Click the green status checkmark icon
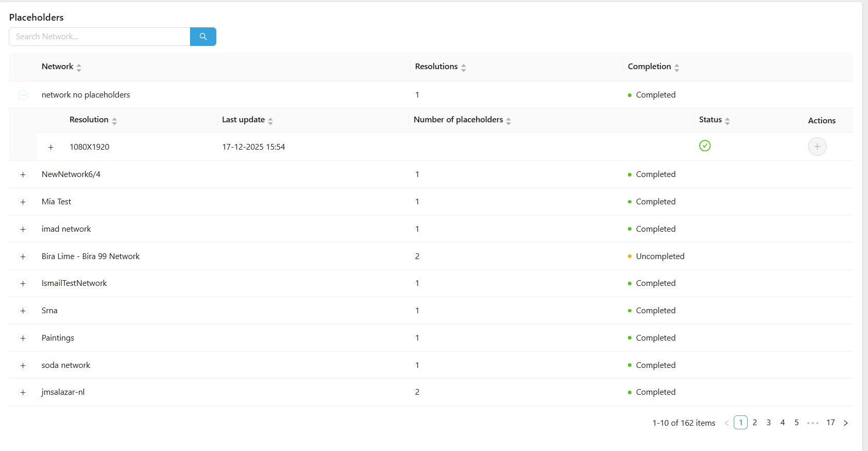Image resolution: width=868 pixels, height=451 pixels. tap(704, 146)
